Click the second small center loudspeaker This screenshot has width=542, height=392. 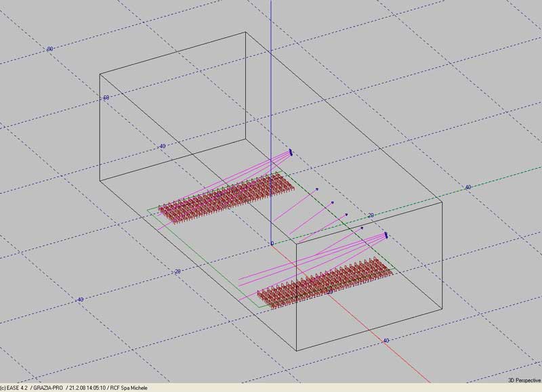click(x=333, y=202)
